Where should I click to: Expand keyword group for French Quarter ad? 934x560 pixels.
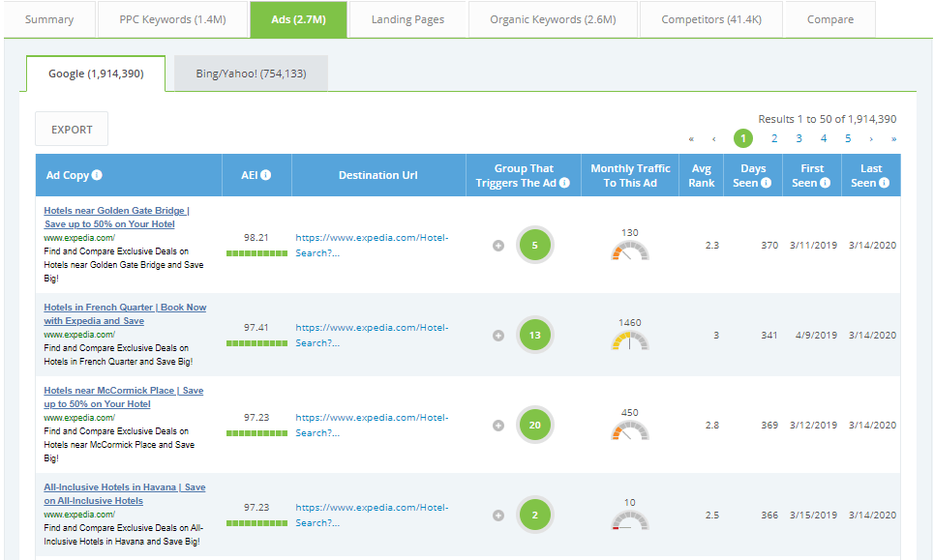498,336
